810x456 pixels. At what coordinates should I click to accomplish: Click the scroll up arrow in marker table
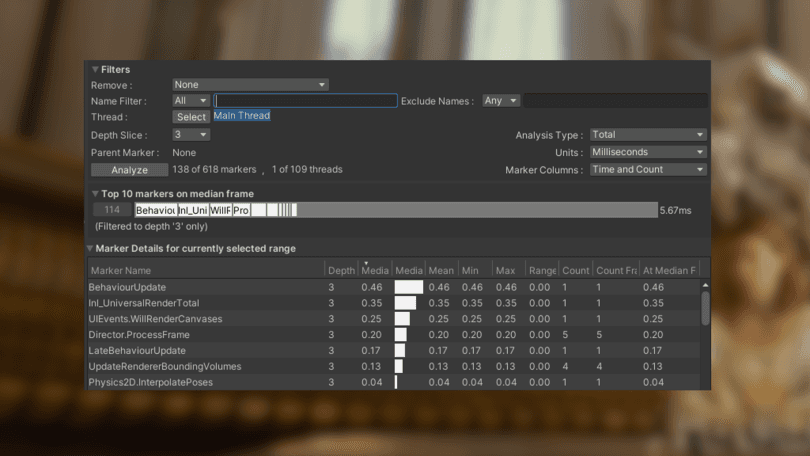click(x=705, y=285)
